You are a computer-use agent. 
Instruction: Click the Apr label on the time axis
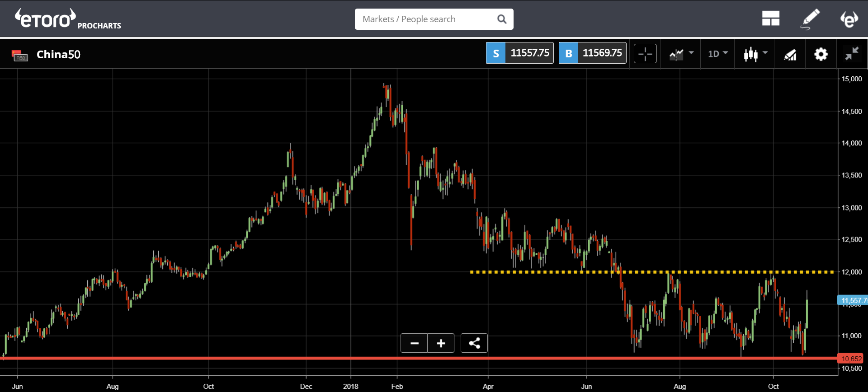pyautogui.click(x=488, y=387)
